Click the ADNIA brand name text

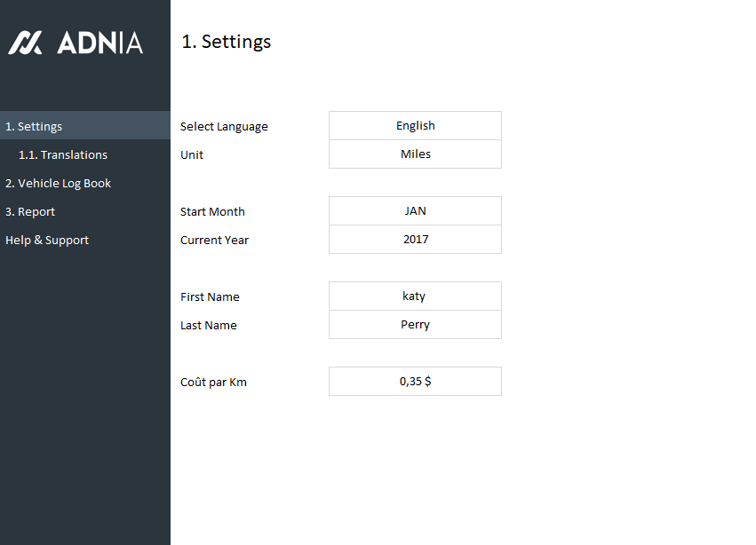point(99,43)
